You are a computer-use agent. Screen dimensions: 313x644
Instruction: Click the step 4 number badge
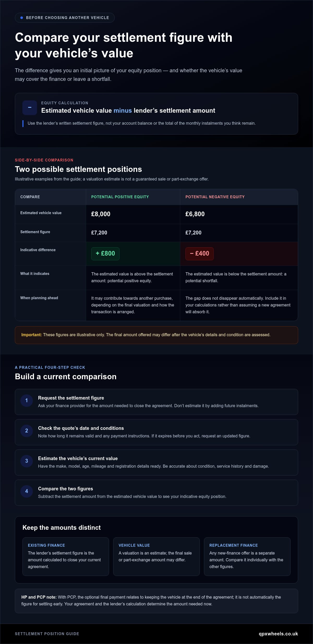(27, 491)
